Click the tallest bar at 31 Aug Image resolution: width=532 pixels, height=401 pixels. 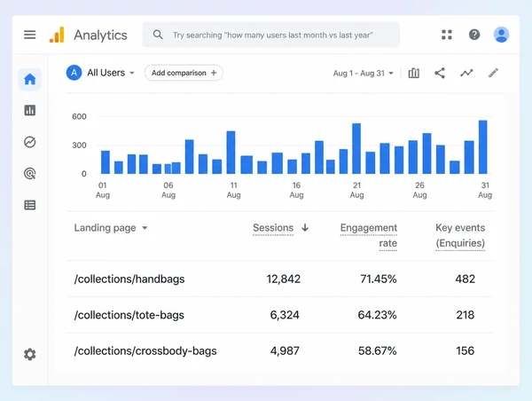(483, 147)
